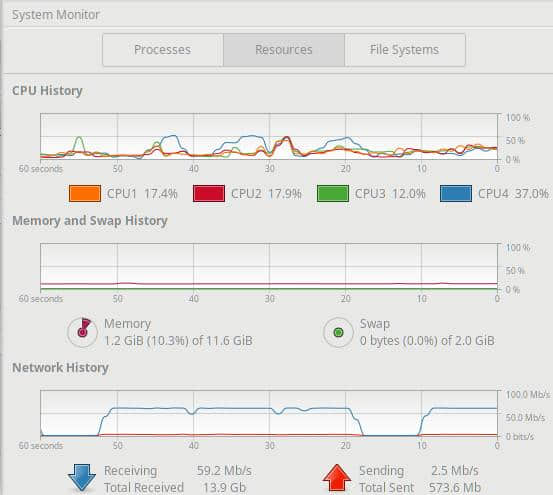The image size is (553, 495).
Task: Click the red CPU2 color swatch
Action: 209,194
